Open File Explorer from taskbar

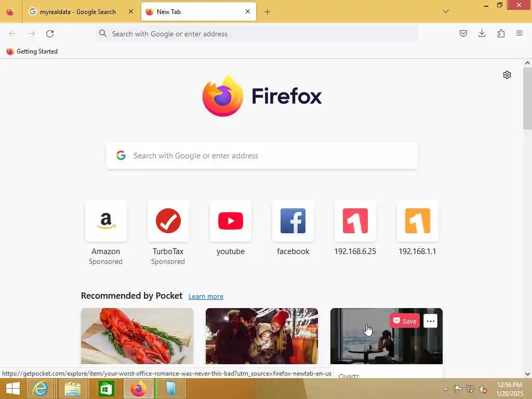73,389
